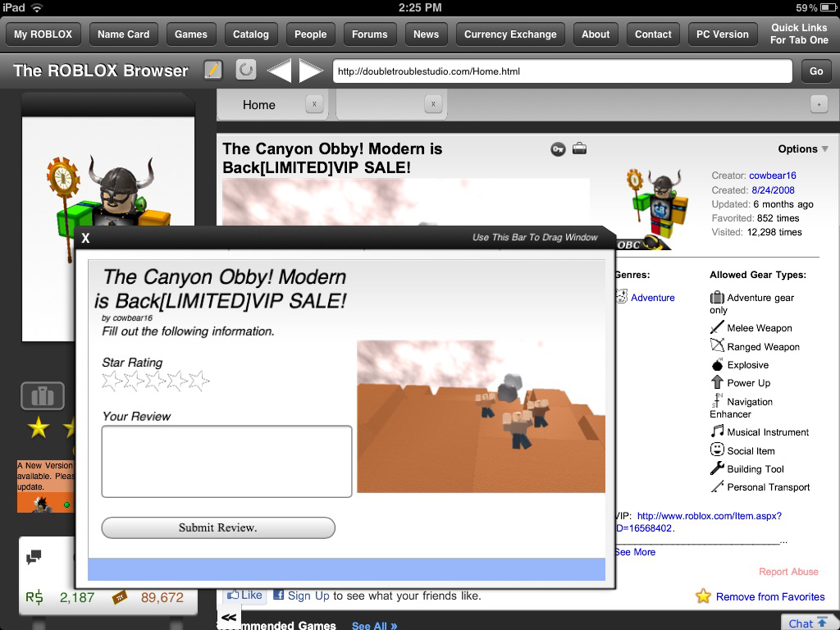The height and width of the screenshot is (630, 840).
Task: Remove game from Favorites
Action: click(769, 596)
